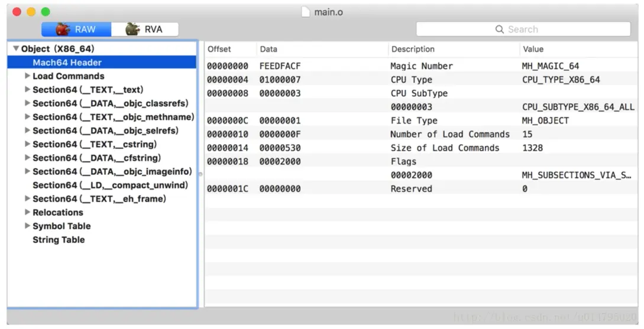The image size is (644, 329).
Task: Click the magnifier icon in Search
Action: pos(500,29)
